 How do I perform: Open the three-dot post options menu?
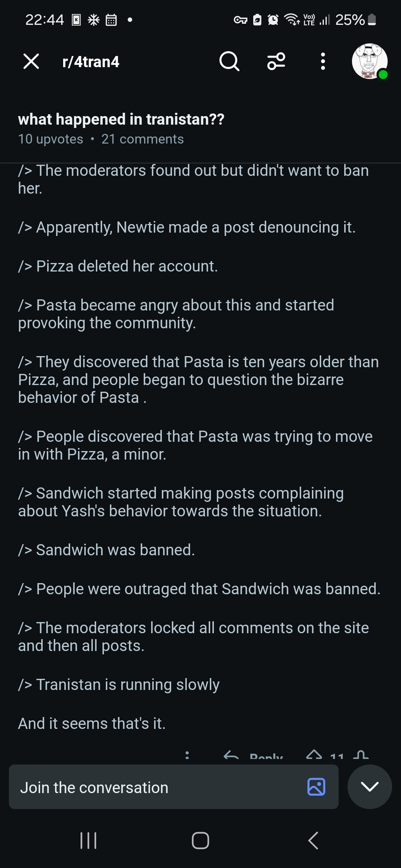[323, 61]
